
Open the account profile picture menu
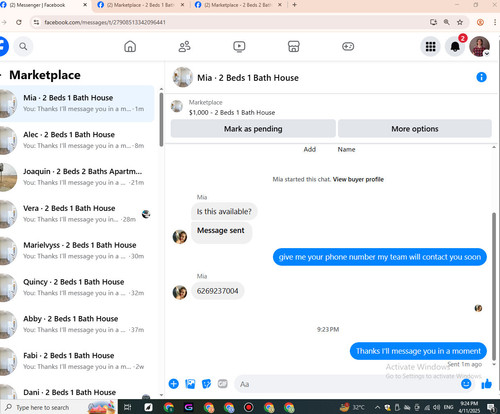pos(479,46)
